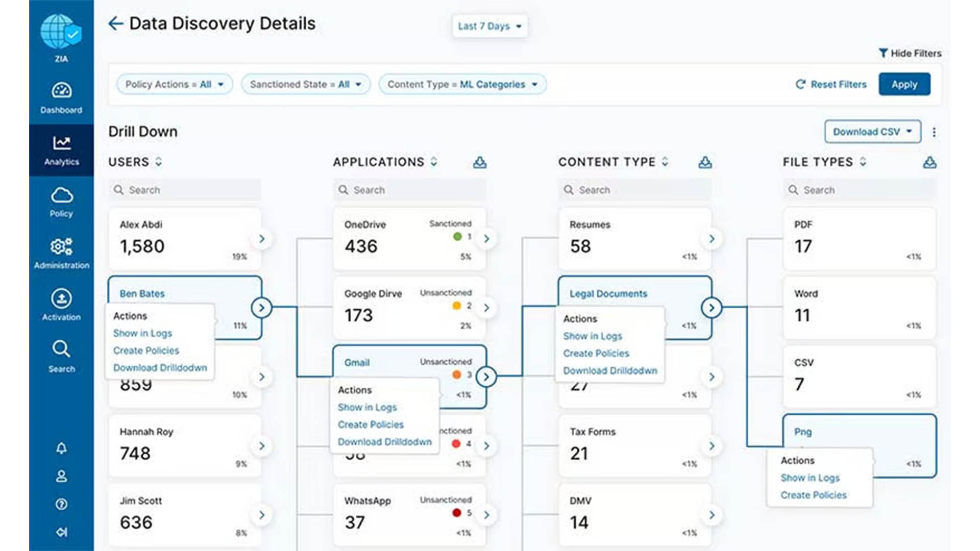Click Create Policies for Legal Documents
980x551 pixels.
click(x=595, y=353)
